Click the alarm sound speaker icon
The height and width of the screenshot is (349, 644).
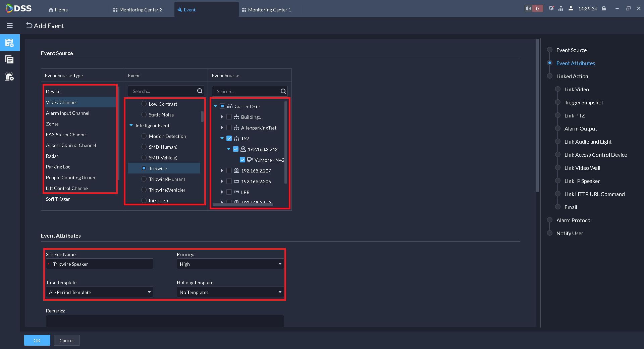pos(529,9)
